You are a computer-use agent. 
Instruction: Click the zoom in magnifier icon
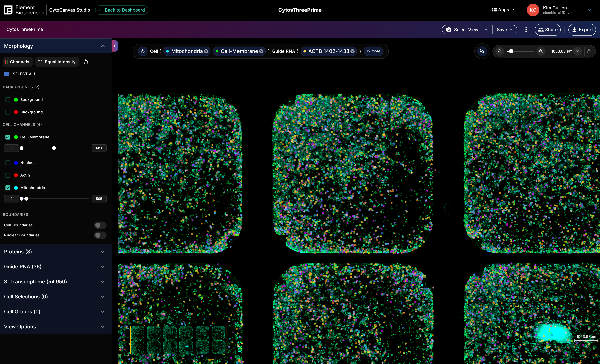pos(541,51)
